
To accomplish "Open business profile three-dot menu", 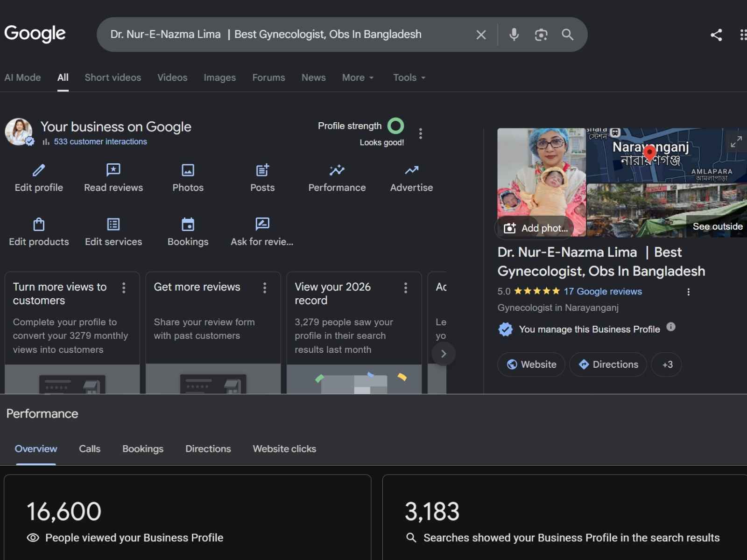I will pos(421,134).
